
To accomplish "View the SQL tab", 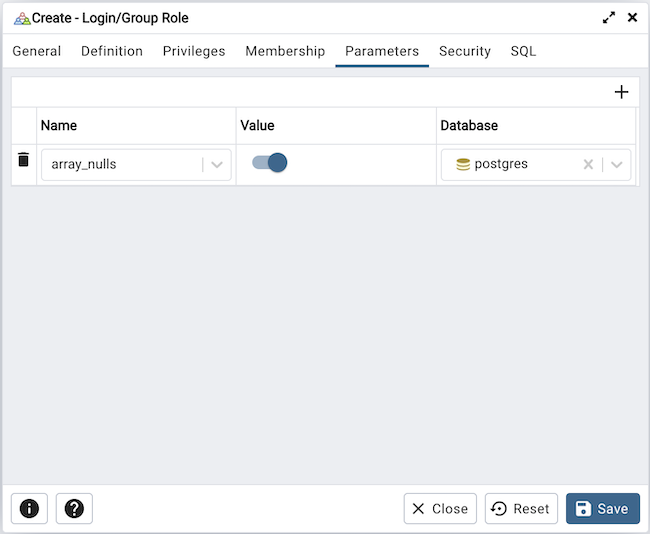I will point(523,51).
